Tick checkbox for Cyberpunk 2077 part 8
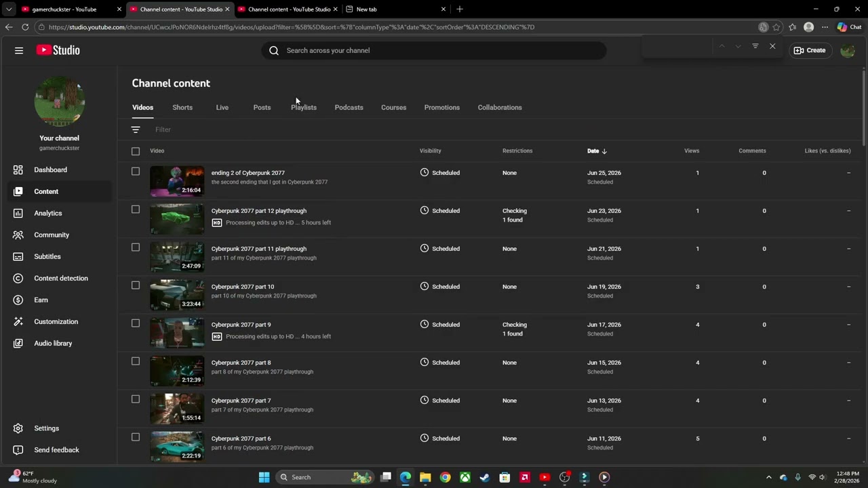 pos(136,361)
